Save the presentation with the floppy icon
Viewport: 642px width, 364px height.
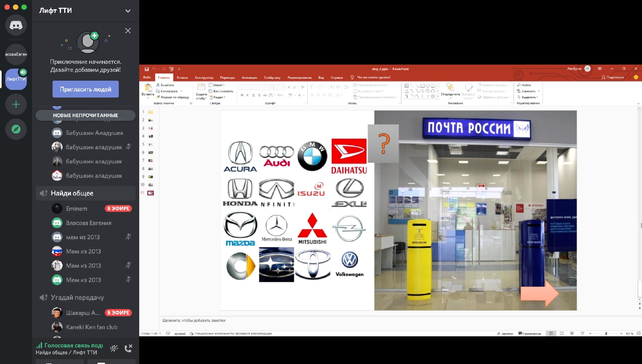(146, 69)
